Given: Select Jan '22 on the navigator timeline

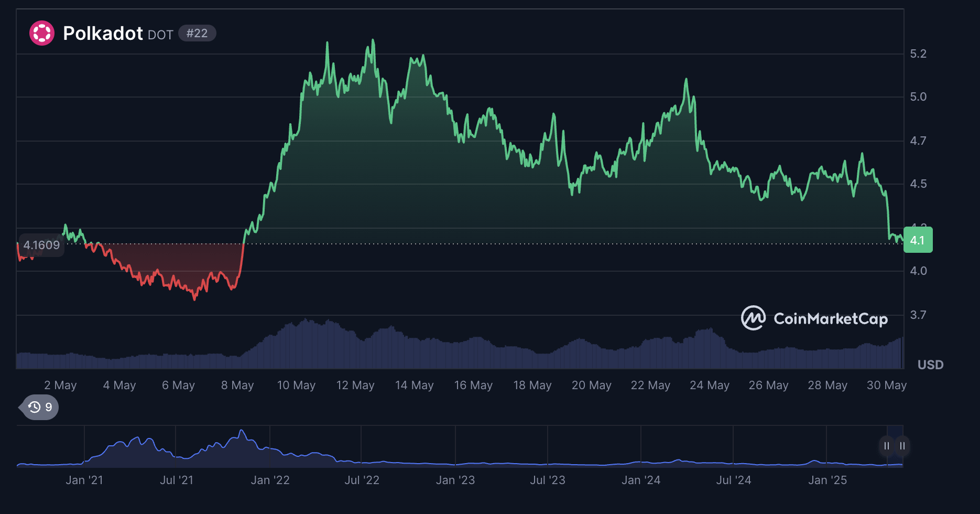Looking at the screenshot, I should point(270,480).
